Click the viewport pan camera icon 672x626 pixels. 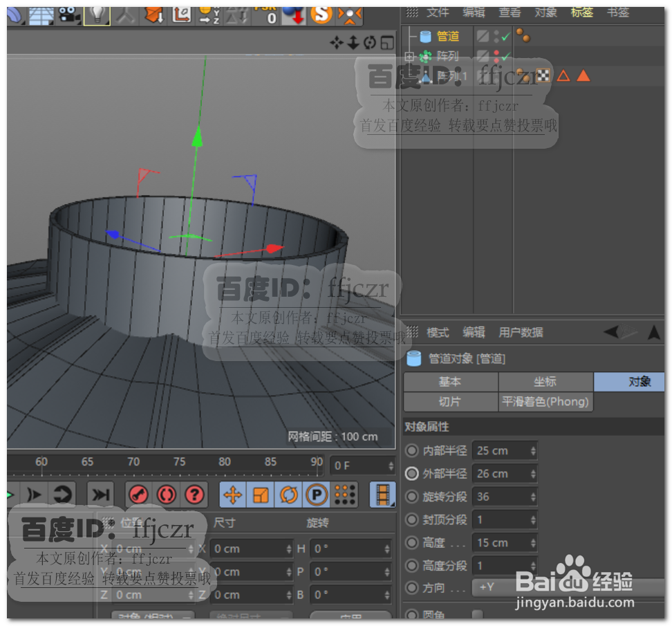337,42
